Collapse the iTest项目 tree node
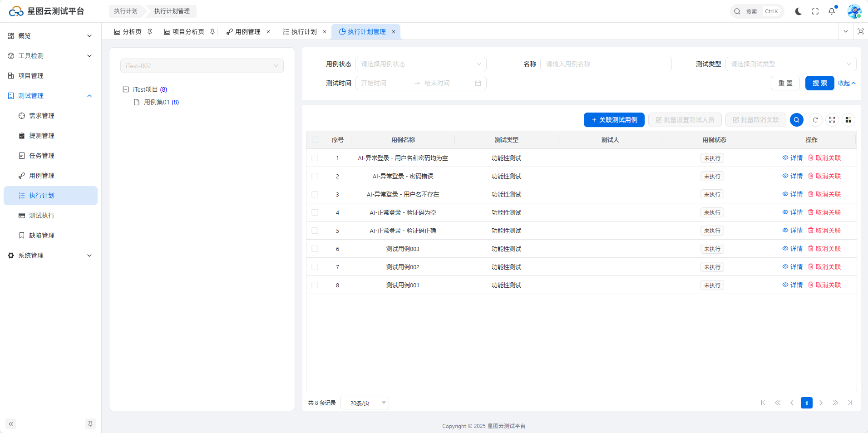 point(126,89)
